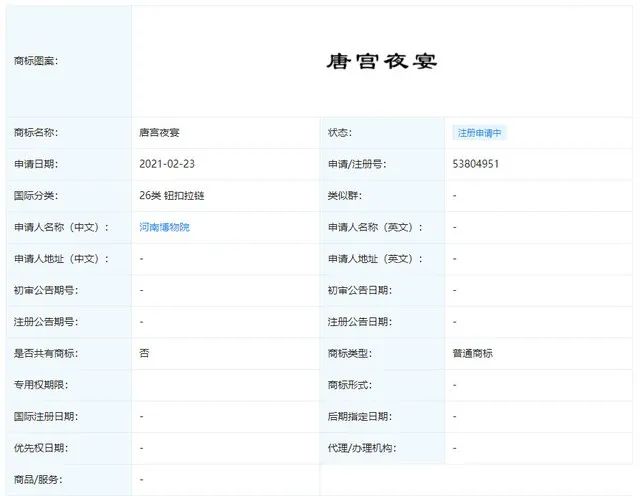Click the 申请人地址（中文） label
Image resolution: width=640 pixels, height=496 pixels.
pyautogui.click(x=62, y=259)
